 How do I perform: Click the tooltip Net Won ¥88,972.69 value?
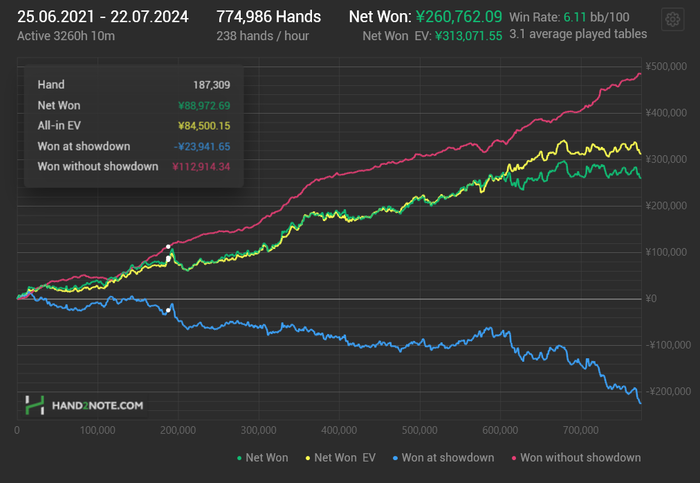[204, 106]
